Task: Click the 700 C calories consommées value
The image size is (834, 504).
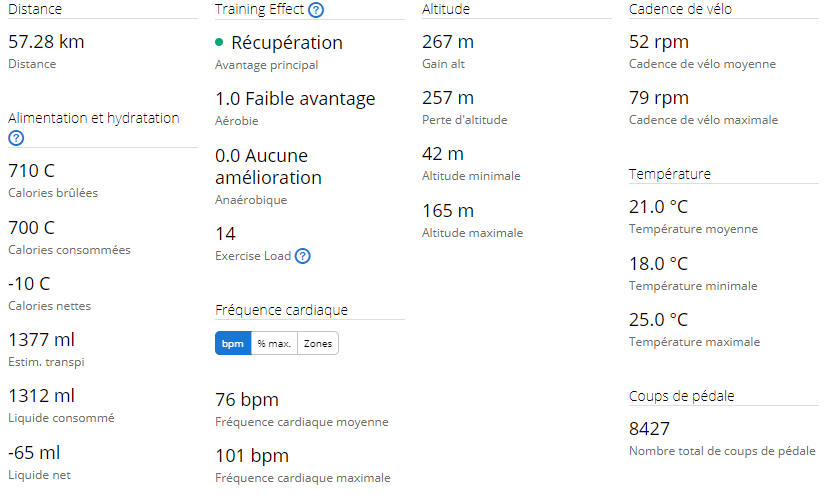Action: coord(31,228)
